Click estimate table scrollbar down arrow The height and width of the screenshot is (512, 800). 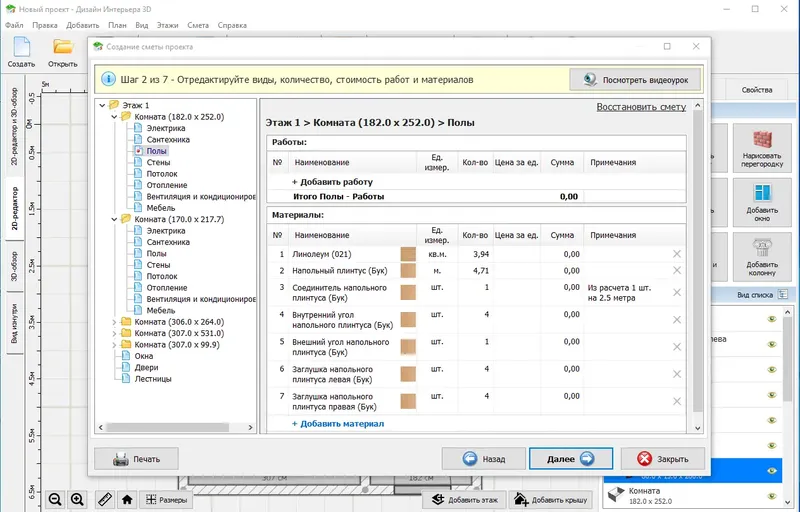click(698, 428)
